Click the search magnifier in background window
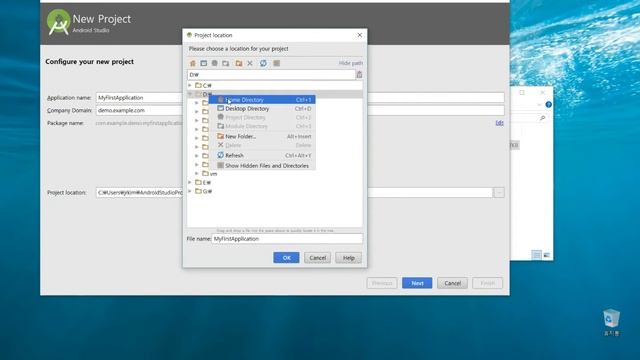Viewport: 640px width, 360px height. click(x=542, y=118)
